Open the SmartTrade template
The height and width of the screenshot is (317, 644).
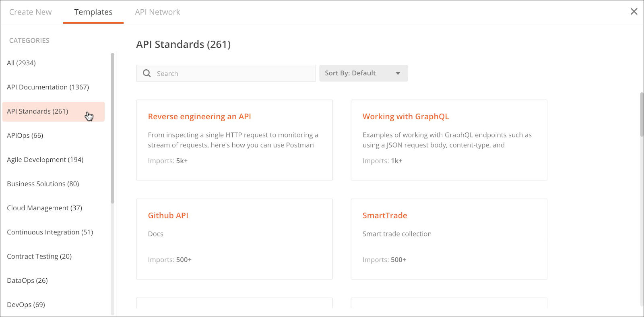pos(385,215)
